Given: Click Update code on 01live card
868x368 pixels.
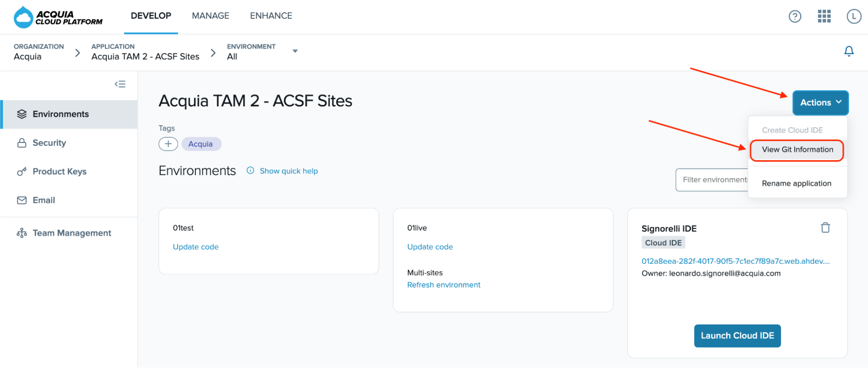Looking at the screenshot, I should point(430,247).
